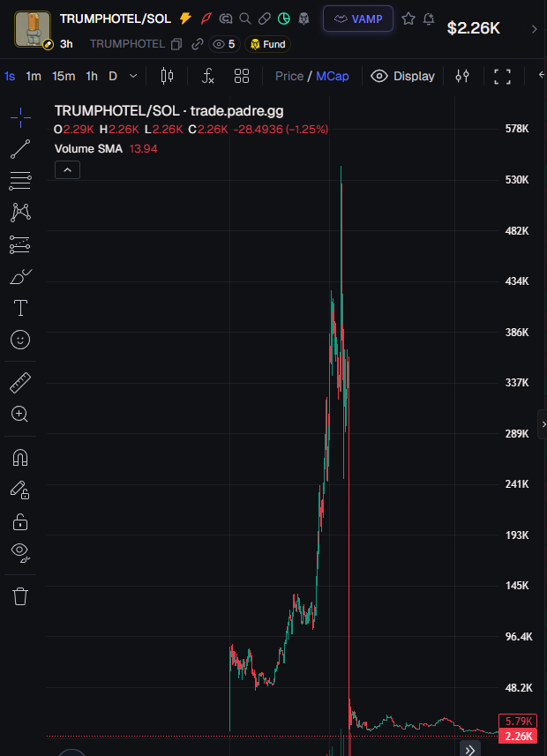Enter fullscreen chart mode
The width and height of the screenshot is (547, 756).
pos(502,76)
